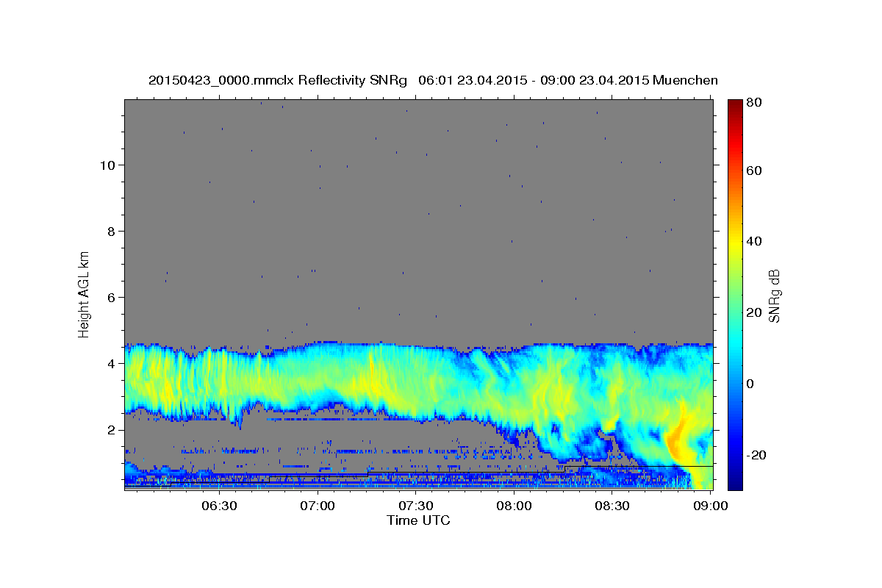Click the 09:00 time tick label
The height and width of the screenshot is (588, 882).
click(710, 506)
